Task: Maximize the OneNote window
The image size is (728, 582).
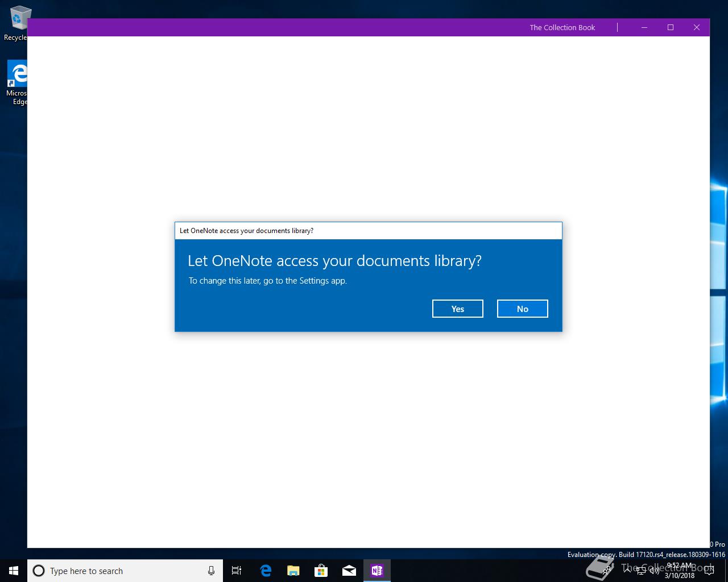Action: 671,27
